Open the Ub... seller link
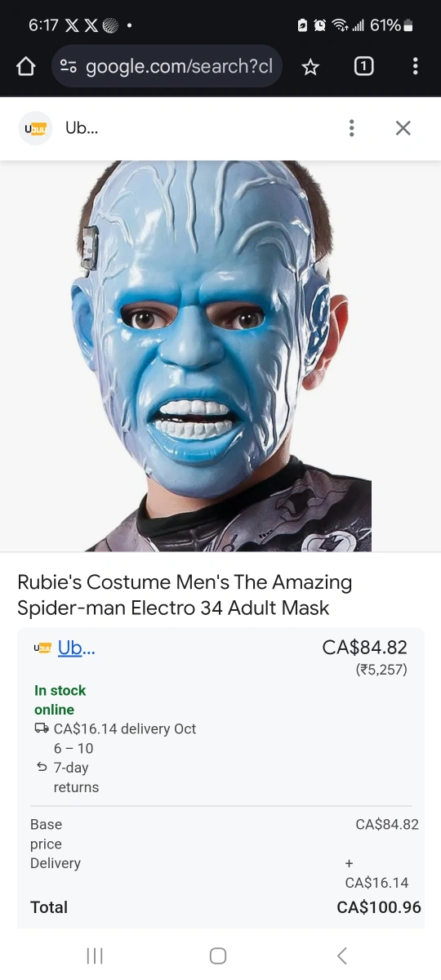 pyautogui.click(x=76, y=648)
